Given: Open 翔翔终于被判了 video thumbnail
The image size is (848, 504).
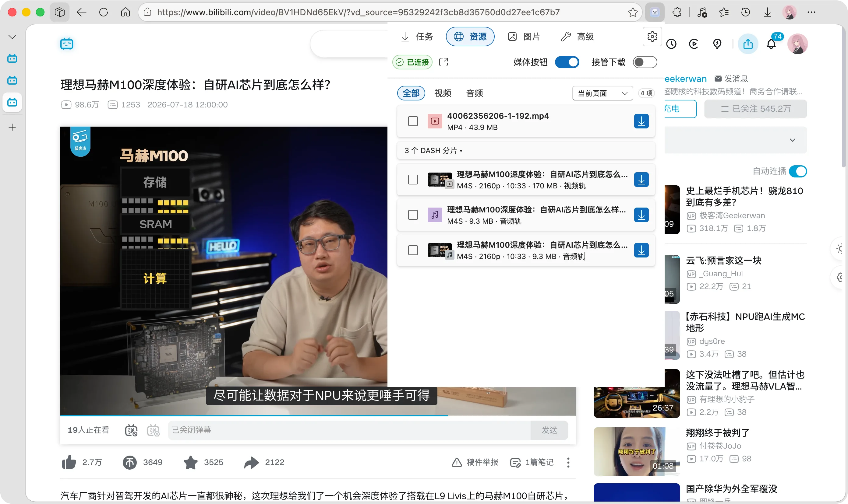Looking at the screenshot, I should pyautogui.click(x=636, y=451).
